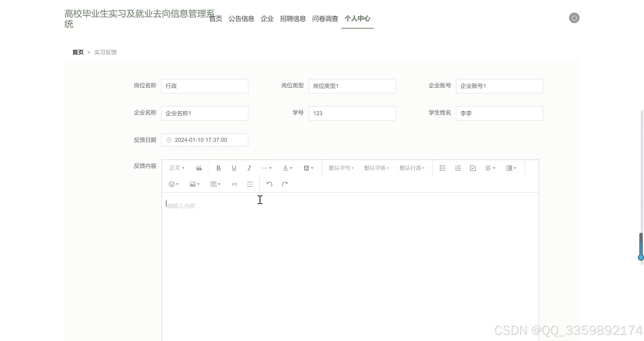This screenshot has width=644, height=341.
Task: Insert a todo checkbox item
Action: (473, 168)
